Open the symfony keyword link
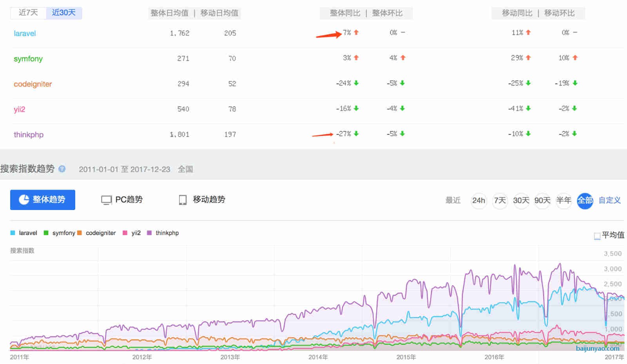Viewport: 627px width, 364px height. (28, 59)
